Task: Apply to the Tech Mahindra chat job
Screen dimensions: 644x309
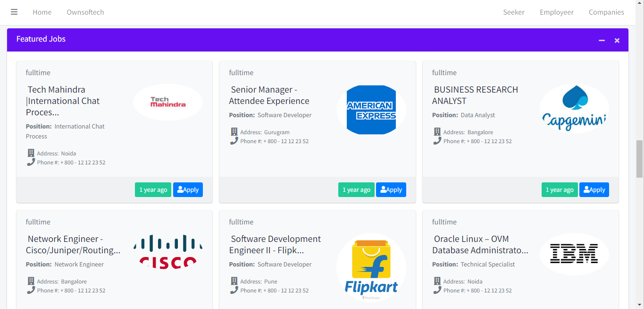Action: 188,190
